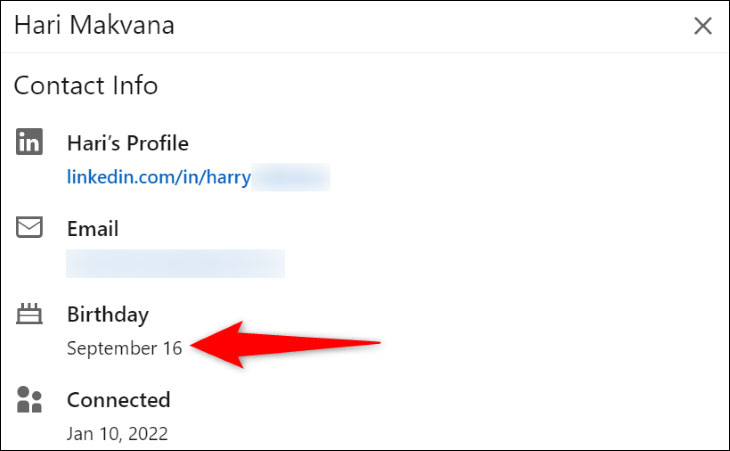Click the 'Connected' section label
730x451 pixels.
tap(118, 400)
